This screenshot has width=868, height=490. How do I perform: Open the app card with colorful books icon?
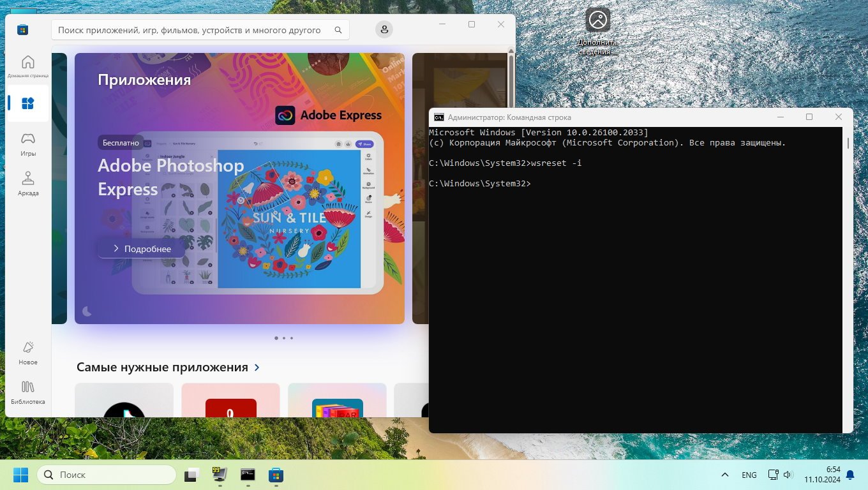pos(337,400)
